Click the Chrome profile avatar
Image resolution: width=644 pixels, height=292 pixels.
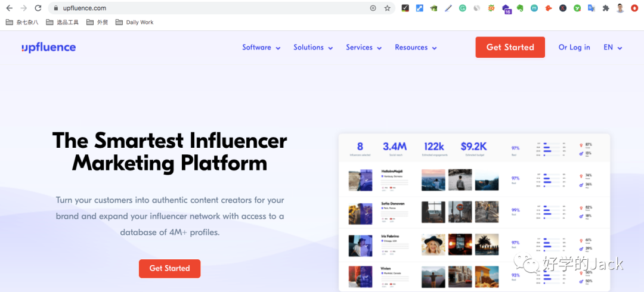pyautogui.click(x=620, y=8)
